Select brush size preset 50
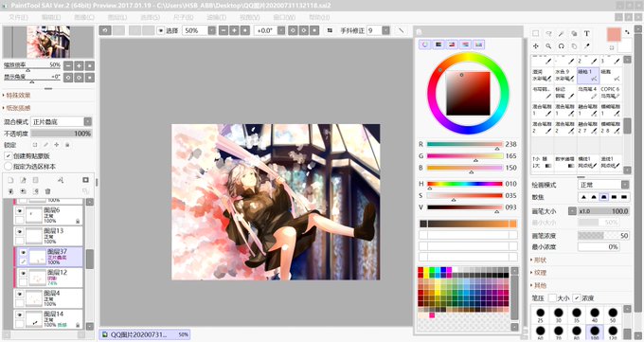The width and height of the screenshot is (644, 342). (613, 315)
